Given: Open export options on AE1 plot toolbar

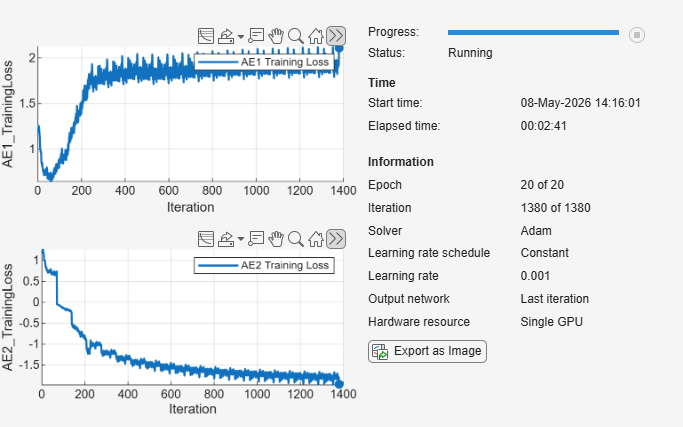Looking at the screenshot, I should click(226, 36).
